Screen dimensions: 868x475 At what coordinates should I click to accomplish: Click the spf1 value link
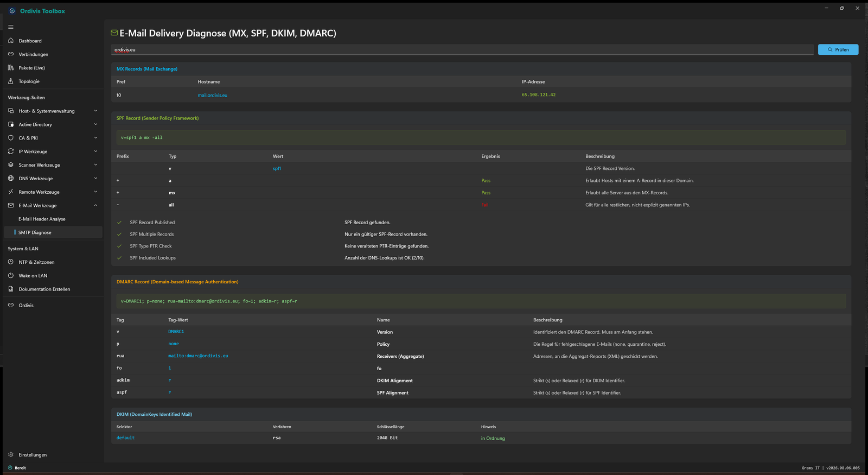[277, 169]
